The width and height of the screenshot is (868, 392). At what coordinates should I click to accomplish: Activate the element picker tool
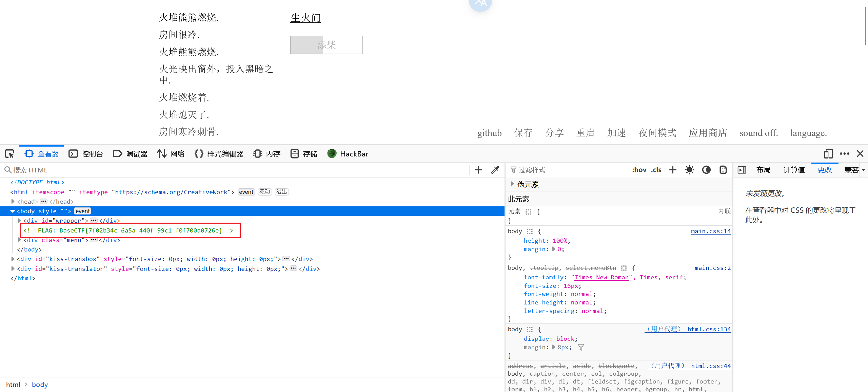pyautogui.click(x=9, y=154)
